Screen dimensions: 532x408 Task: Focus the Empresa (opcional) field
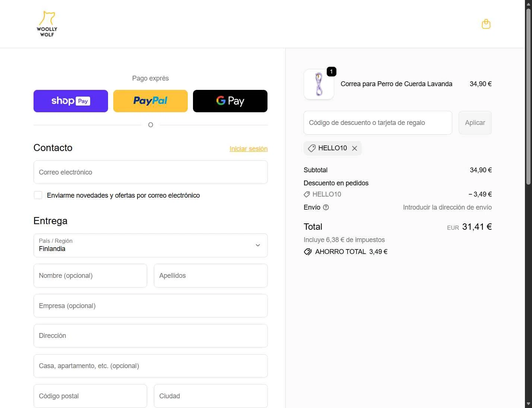[x=151, y=306]
